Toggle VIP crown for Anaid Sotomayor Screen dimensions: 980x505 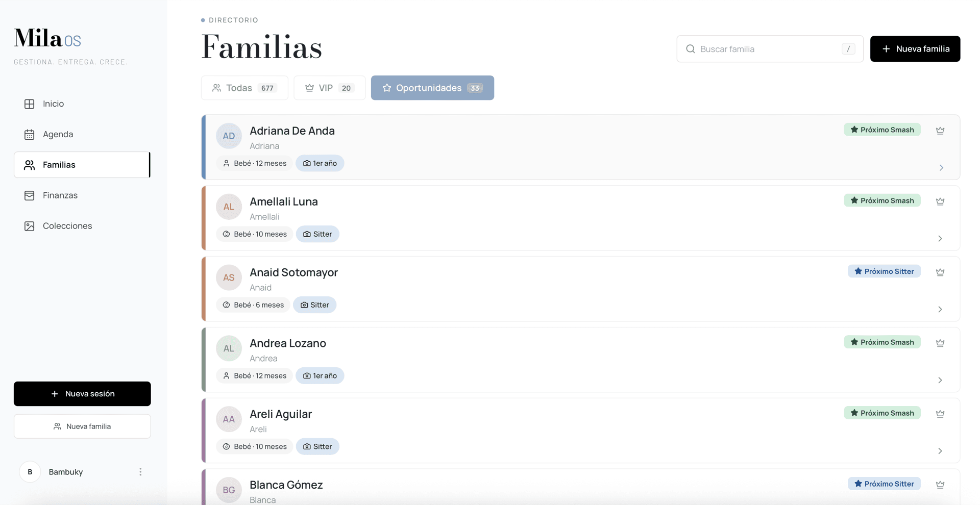click(940, 272)
